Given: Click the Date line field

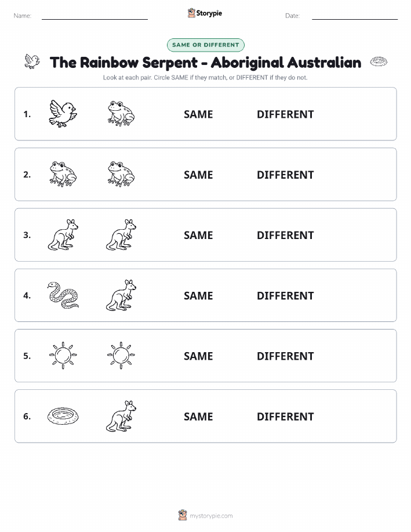Looking at the screenshot, I should [x=355, y=16].
